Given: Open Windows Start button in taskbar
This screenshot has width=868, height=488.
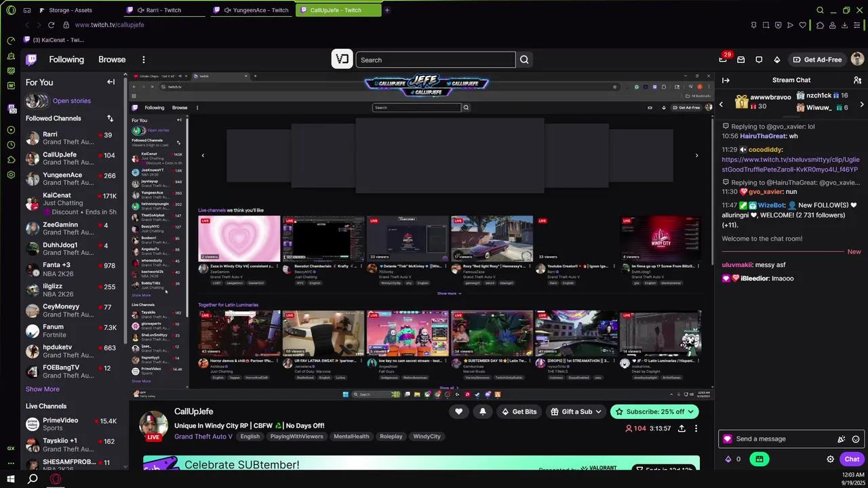Looking at the screenshot, I should 10,479.
